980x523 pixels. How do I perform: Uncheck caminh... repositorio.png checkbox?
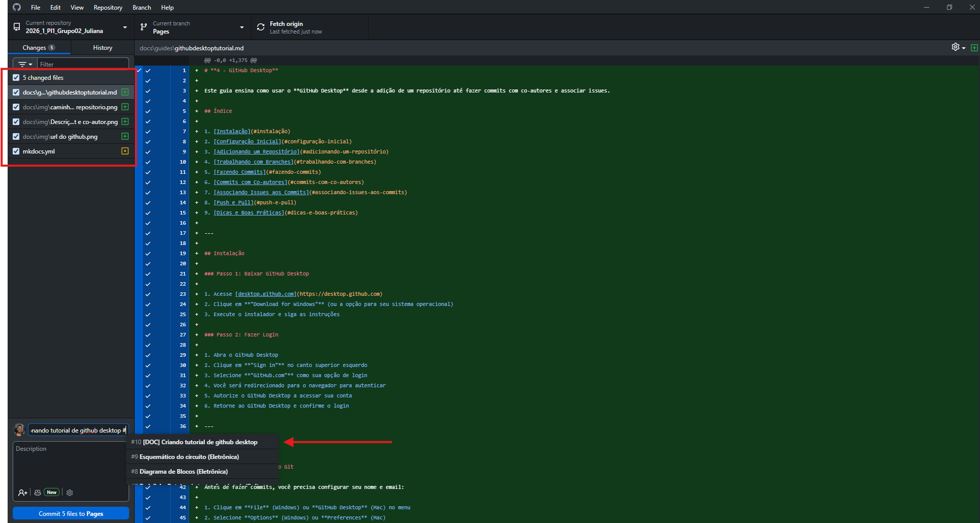point(16,107)
